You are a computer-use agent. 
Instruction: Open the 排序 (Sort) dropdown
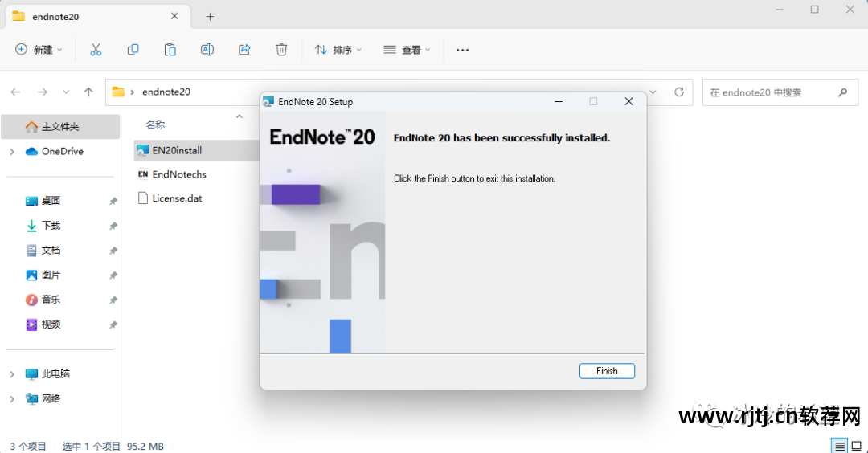338,50
